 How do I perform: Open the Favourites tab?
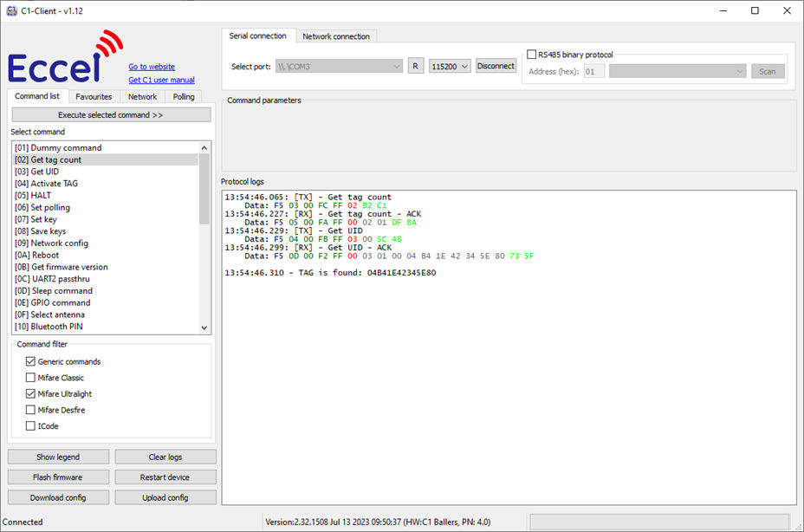[x=94, y=96]
